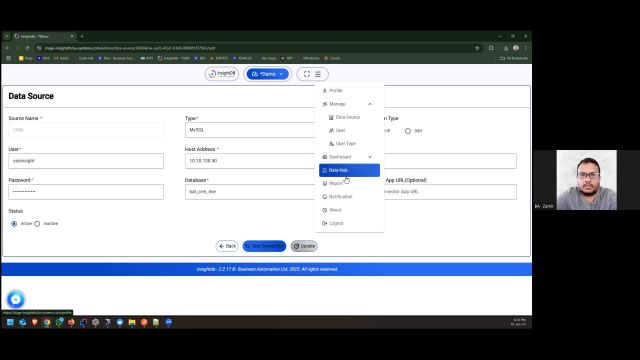Open the Profile menu entry

pos(349,91)
